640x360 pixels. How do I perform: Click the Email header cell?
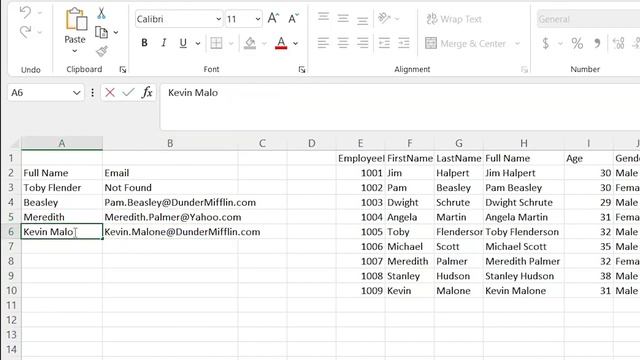tap(170, 173)
